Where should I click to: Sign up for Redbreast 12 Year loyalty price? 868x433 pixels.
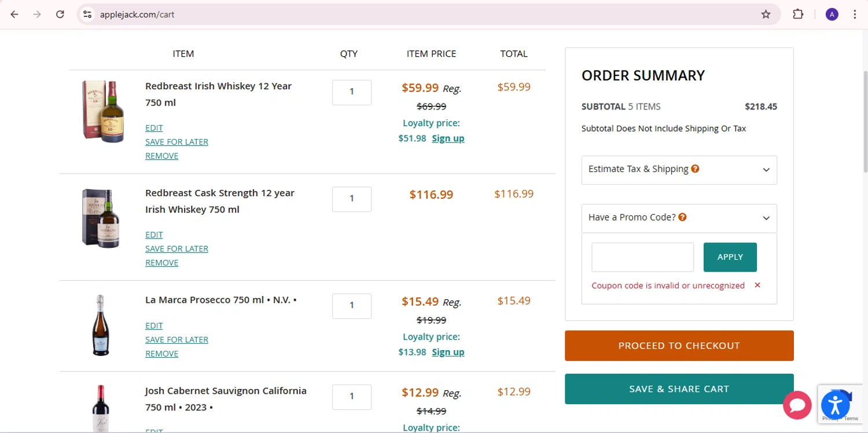tap(448, 138)
